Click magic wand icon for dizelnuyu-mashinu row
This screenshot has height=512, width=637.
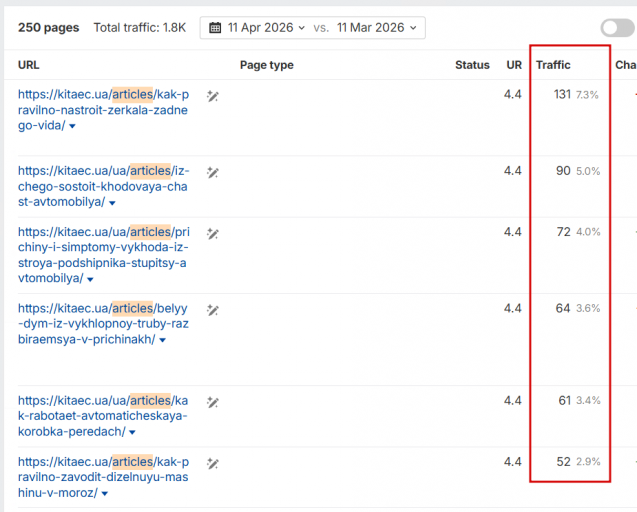pos(212,463)
